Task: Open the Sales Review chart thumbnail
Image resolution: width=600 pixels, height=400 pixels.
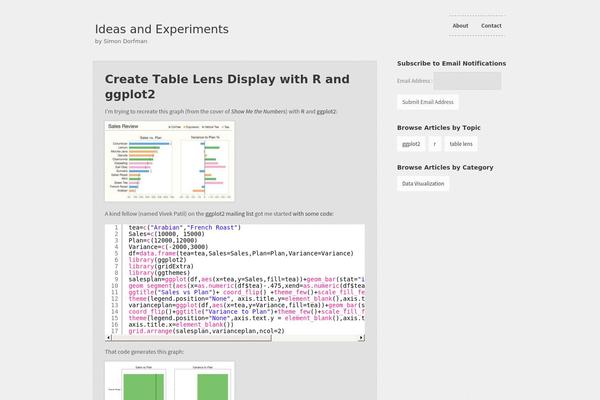Action: click(170, 161)
